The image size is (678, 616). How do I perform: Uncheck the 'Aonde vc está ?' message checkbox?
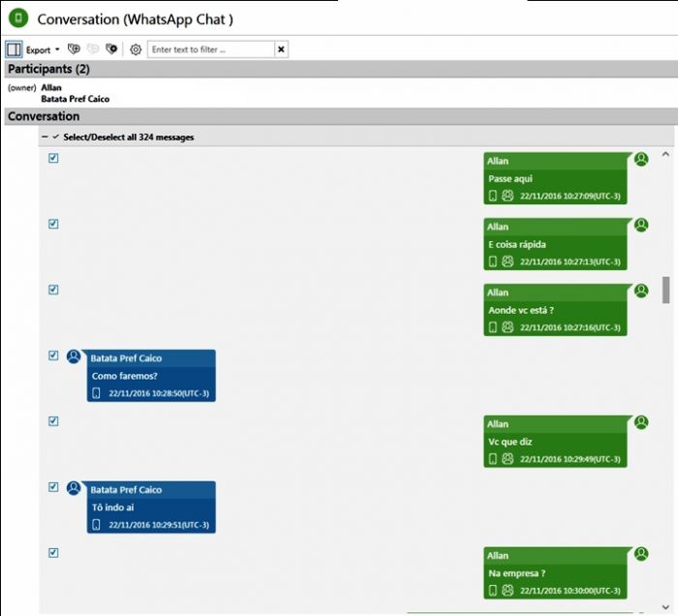(53, 290)
